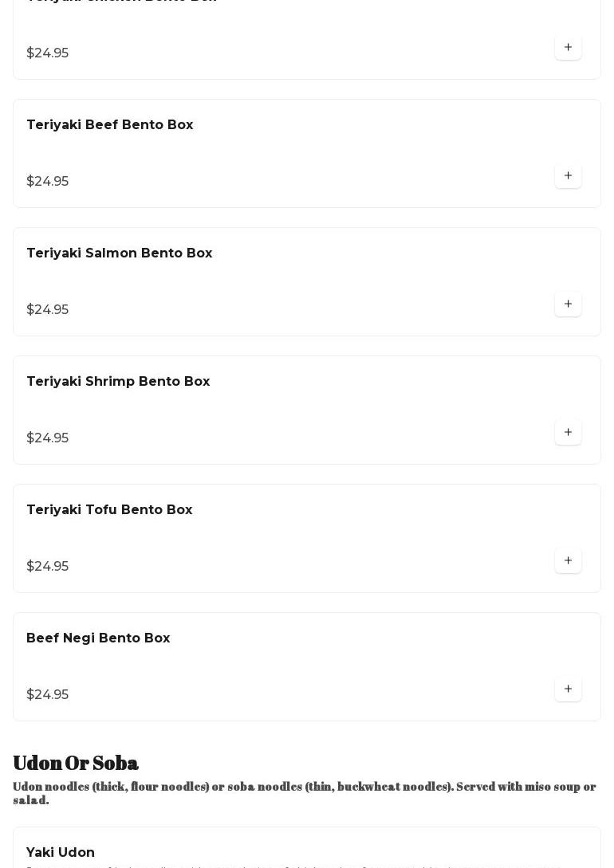Select the price of Teriyaki Shrimp Bento Box
This screenshot has height=868, width=614.
(48, 438)
